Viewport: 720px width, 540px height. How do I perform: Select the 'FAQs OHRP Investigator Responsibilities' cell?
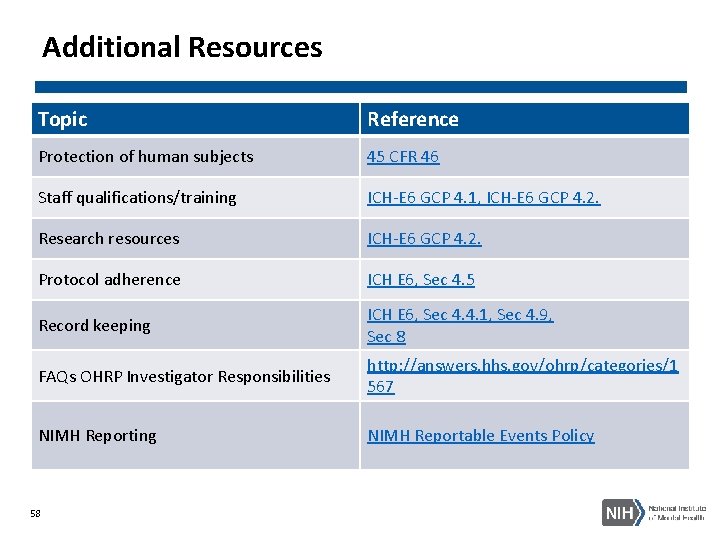tap(196, 376)
